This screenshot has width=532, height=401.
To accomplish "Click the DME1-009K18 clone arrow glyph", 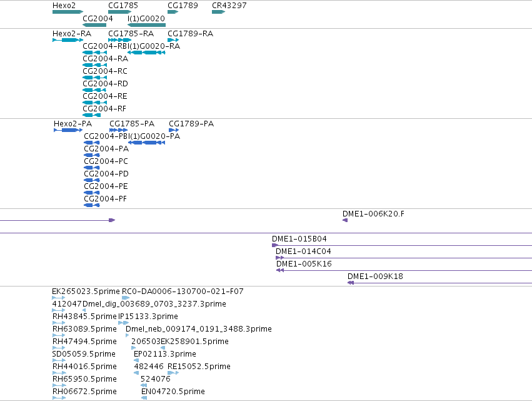I will (x=351, y=283).
